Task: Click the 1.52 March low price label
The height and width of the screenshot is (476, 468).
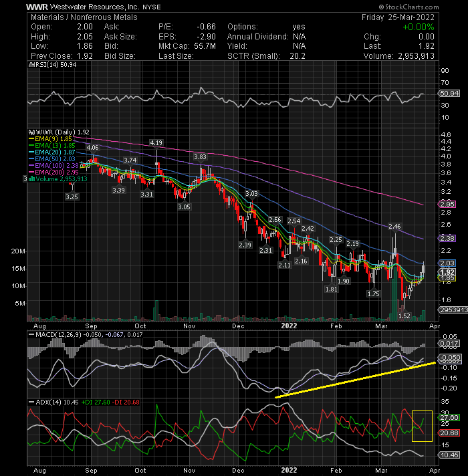Action: (x=404, y=316)
